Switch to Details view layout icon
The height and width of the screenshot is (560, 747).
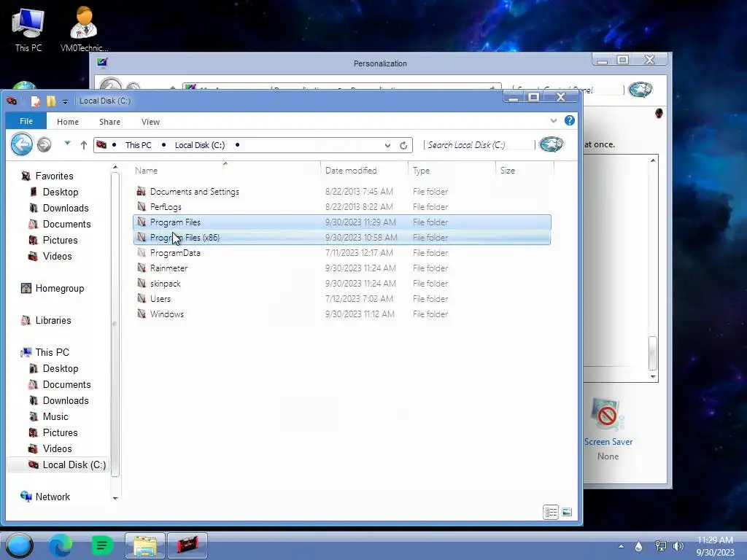point(551,512)
